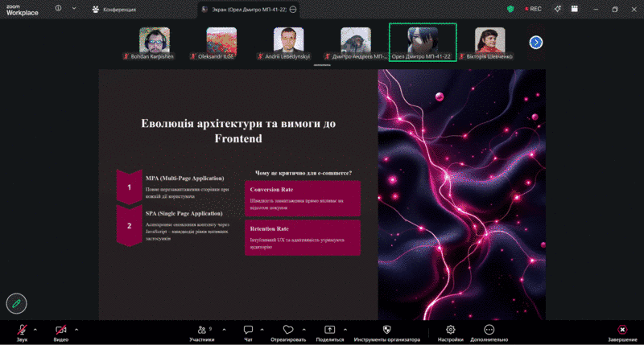Open Инструменты организатора host tools
Image resolution: width=644 pixels, height=345 pixels.
(386, 331)
